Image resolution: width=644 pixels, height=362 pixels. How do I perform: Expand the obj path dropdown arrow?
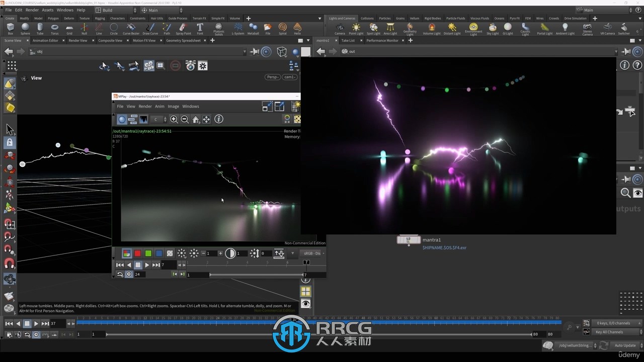point(245,51)
